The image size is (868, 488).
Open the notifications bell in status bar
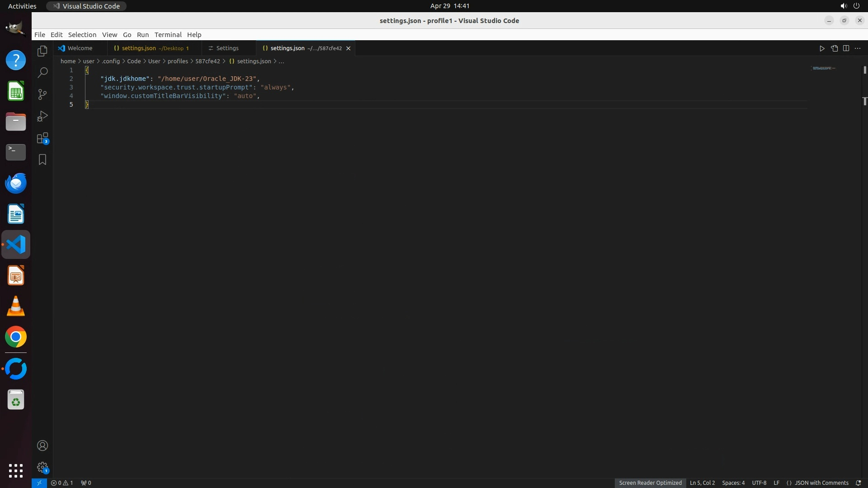click(x=858, y=483)
